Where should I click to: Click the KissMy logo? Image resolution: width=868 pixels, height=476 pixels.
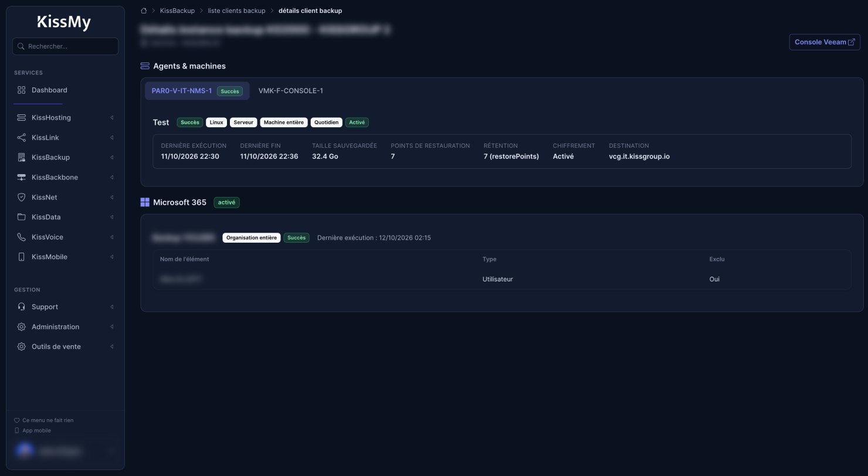click(65, 22)
